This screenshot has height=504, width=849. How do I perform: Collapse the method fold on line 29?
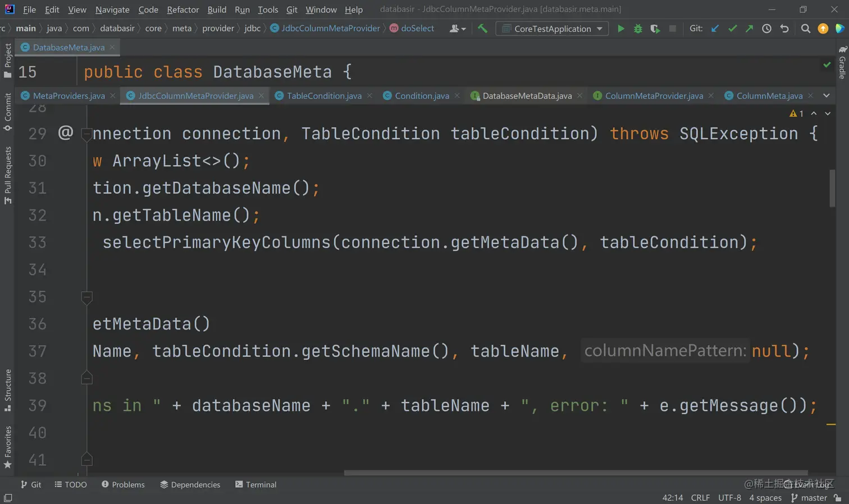pyautogui.click(x=86, y=134)
